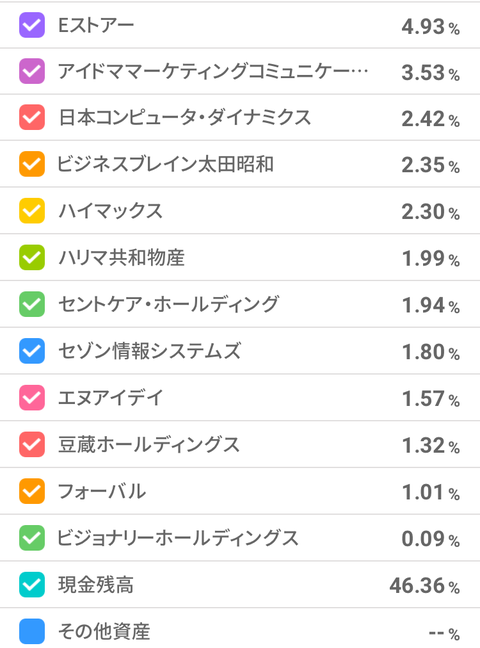Uncheck the フォーバル orange checkbox
The height and width of the screenshot is (648, 480).
click(32, 491)
